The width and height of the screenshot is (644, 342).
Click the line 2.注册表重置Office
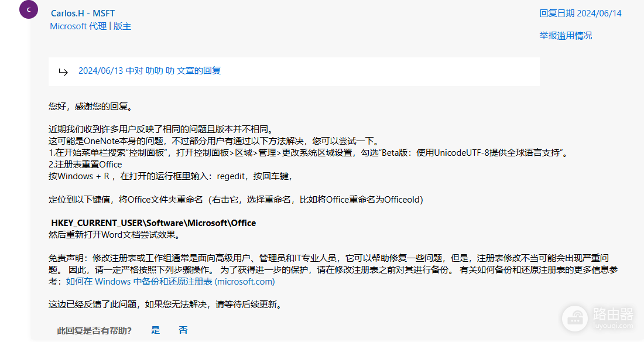[x=85, y=165]
